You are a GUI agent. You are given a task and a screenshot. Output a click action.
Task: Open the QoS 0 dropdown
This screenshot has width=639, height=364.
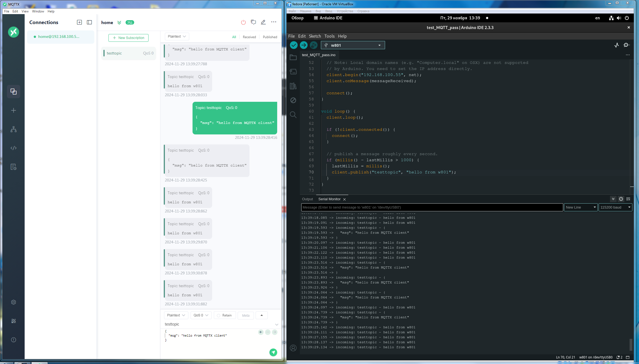[201, 315]
